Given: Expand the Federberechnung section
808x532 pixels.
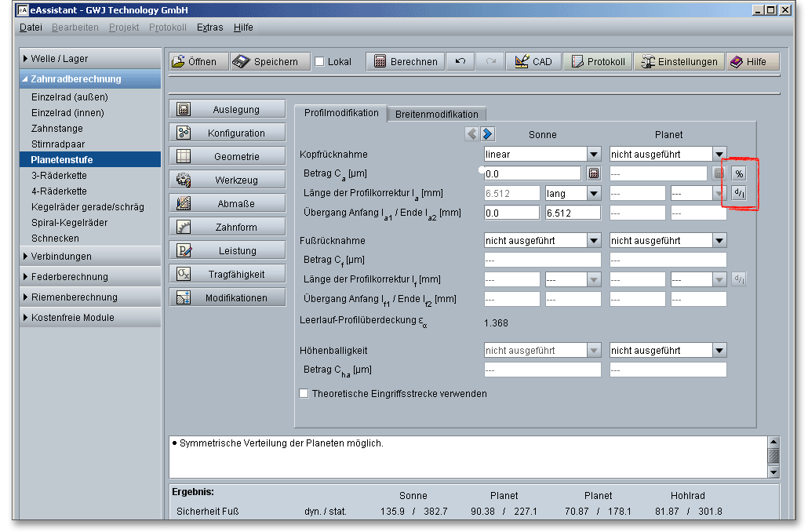Looking at the screenshot, I should click(69, 277).
